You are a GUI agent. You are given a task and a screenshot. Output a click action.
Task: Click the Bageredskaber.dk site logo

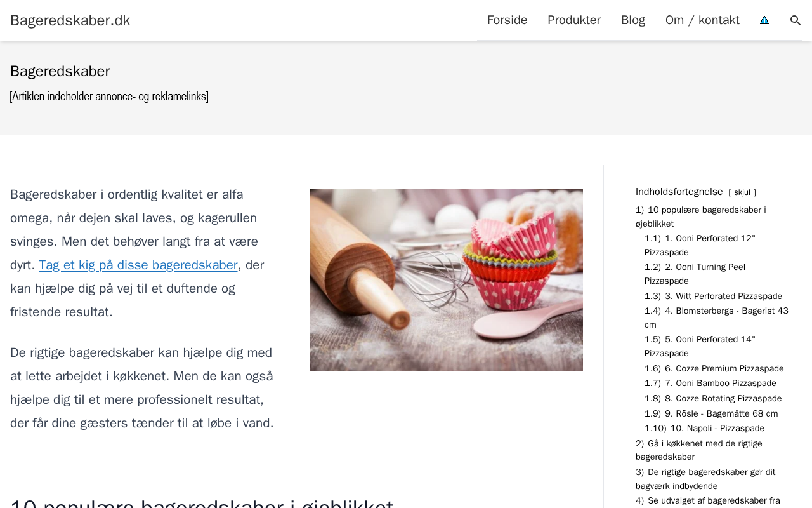[x=70, y=20]
